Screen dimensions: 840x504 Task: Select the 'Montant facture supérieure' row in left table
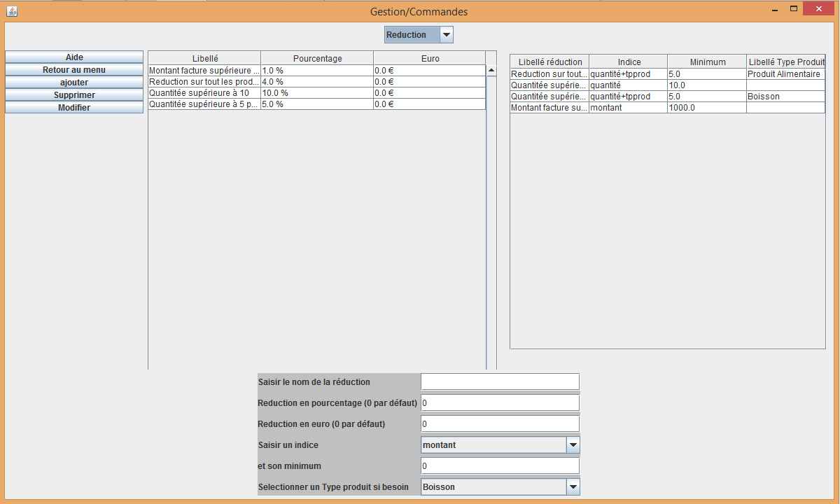[x=204, y=71]
